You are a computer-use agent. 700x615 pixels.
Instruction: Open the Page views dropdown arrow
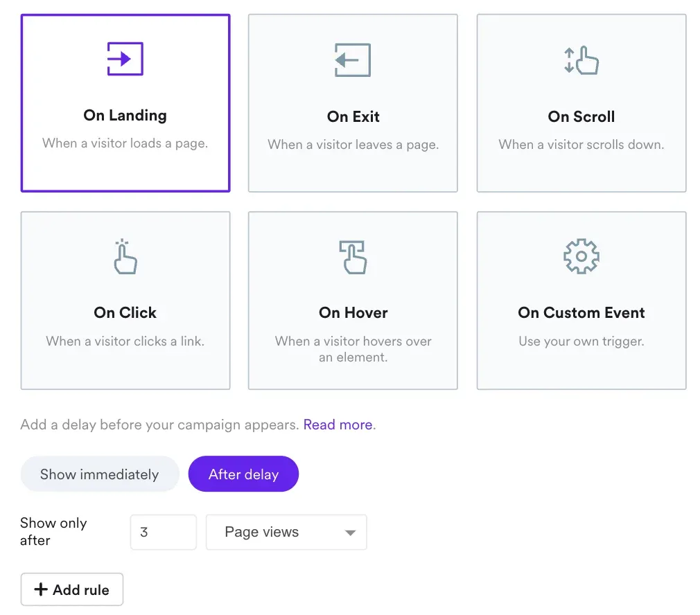(x=351, y=532)
